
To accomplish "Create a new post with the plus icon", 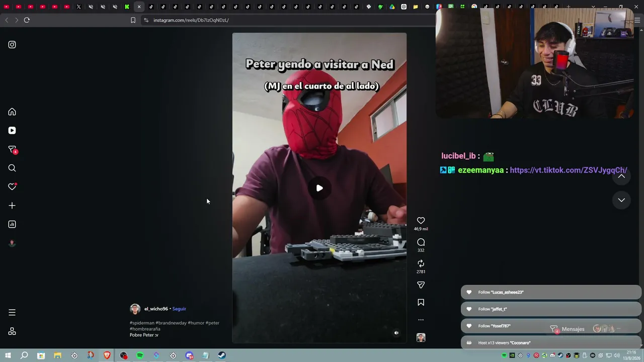I will [x=12, y=206].
